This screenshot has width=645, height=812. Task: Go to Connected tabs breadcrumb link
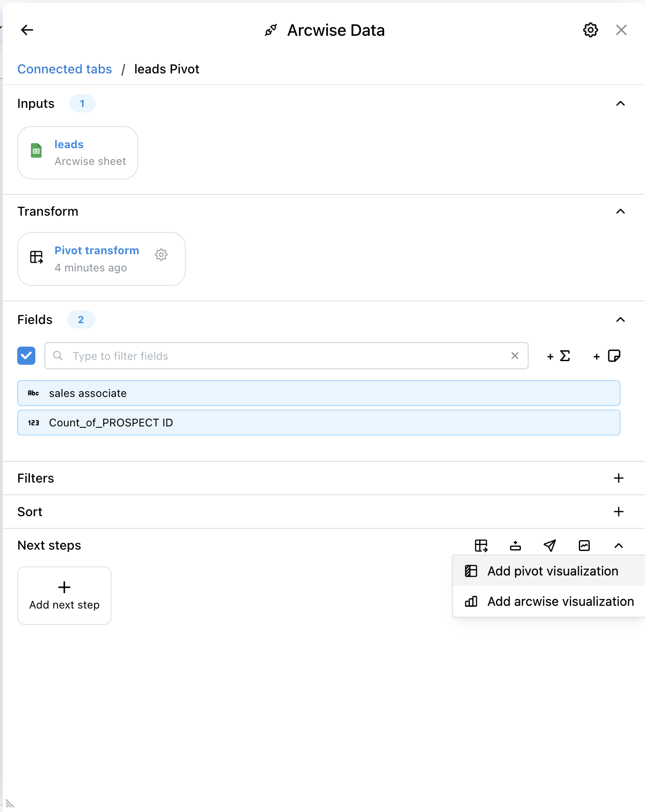(x=64, y=69)
